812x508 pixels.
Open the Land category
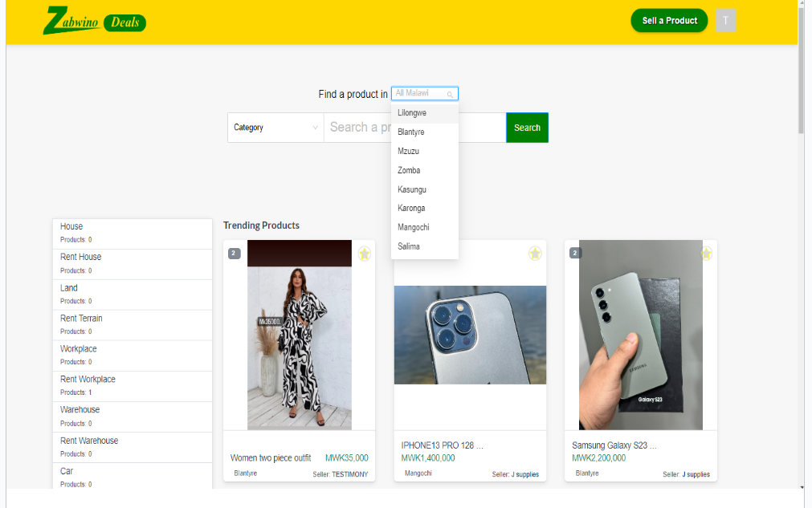(x=133, y=295)
